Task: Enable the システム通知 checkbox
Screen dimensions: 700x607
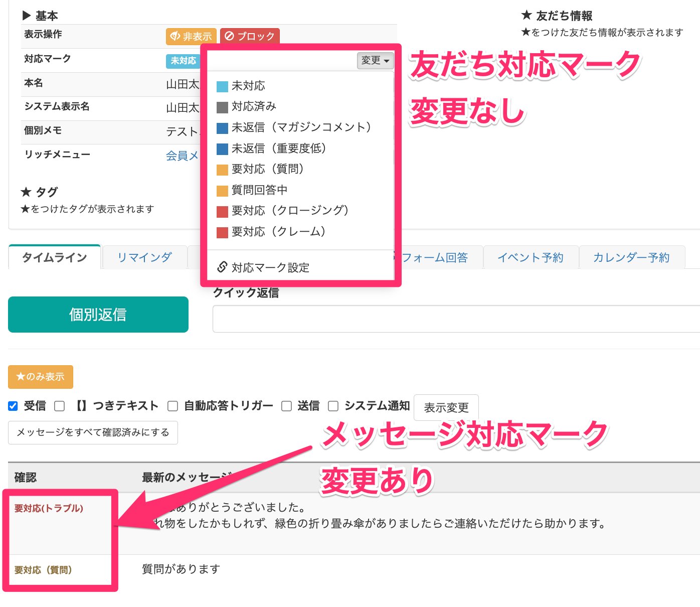Action: (333, 406)
